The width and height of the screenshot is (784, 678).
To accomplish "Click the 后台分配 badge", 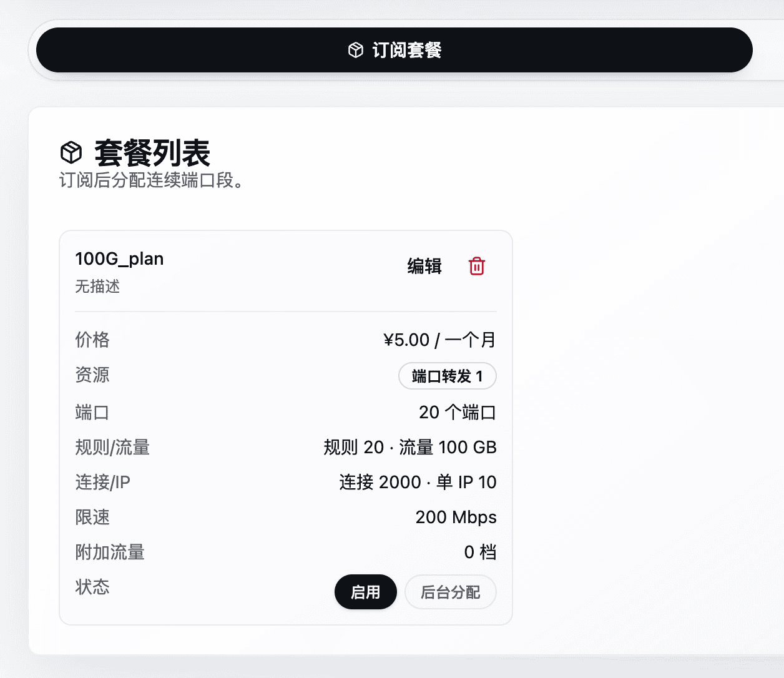I will (451, 592).
